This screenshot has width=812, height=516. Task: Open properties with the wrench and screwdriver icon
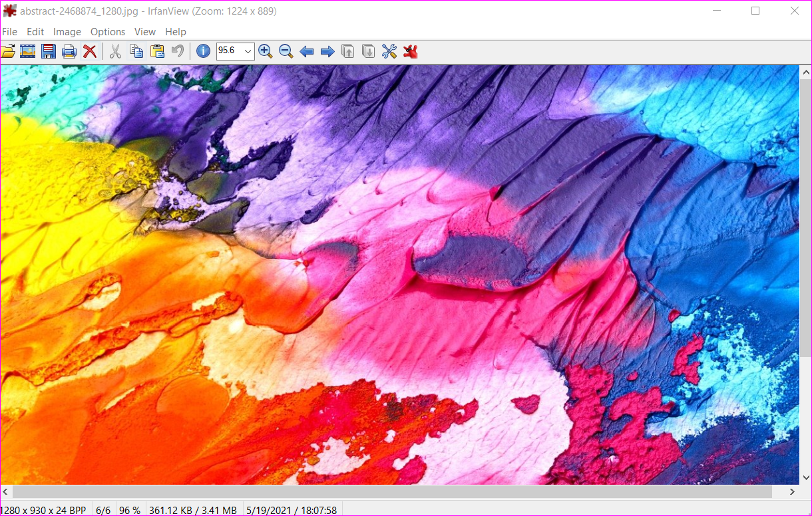tap(389, 51)
